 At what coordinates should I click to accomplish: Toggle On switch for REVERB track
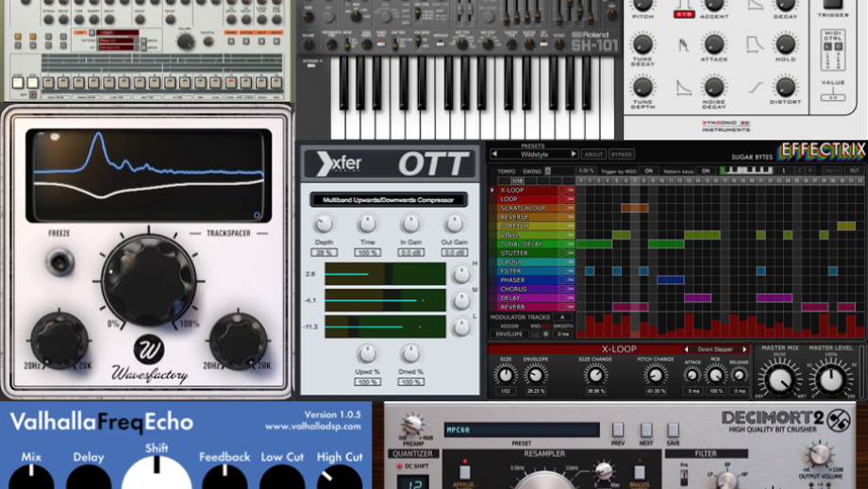[570, 308]
